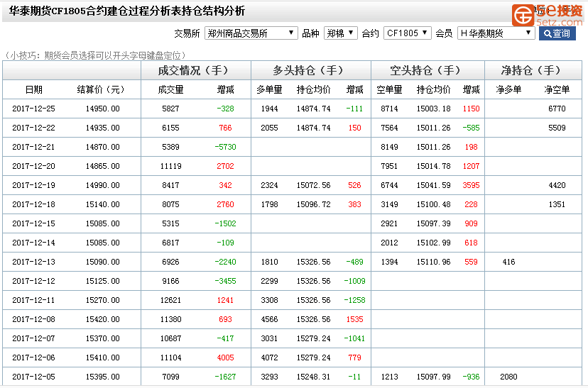Click volume value 12621
The height and width of the screenshot is (388, 588).
tap(170, 300)
